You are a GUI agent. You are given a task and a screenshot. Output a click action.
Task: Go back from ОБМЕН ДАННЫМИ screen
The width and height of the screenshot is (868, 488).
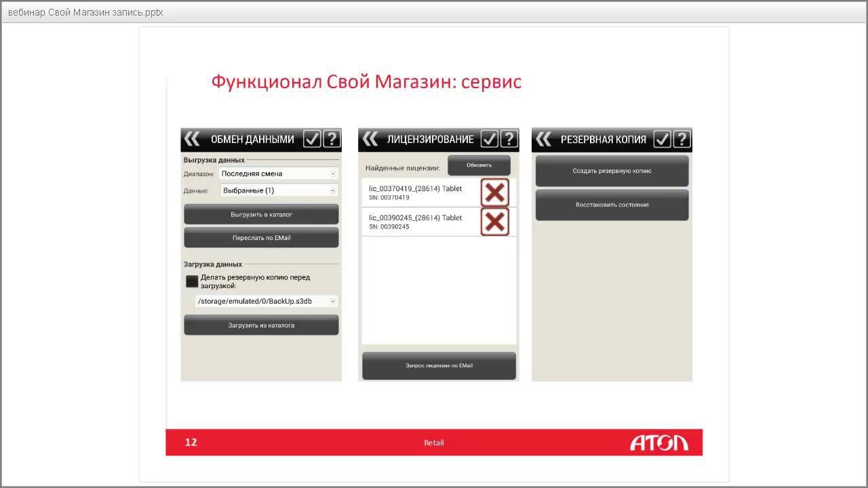[192, 139]
